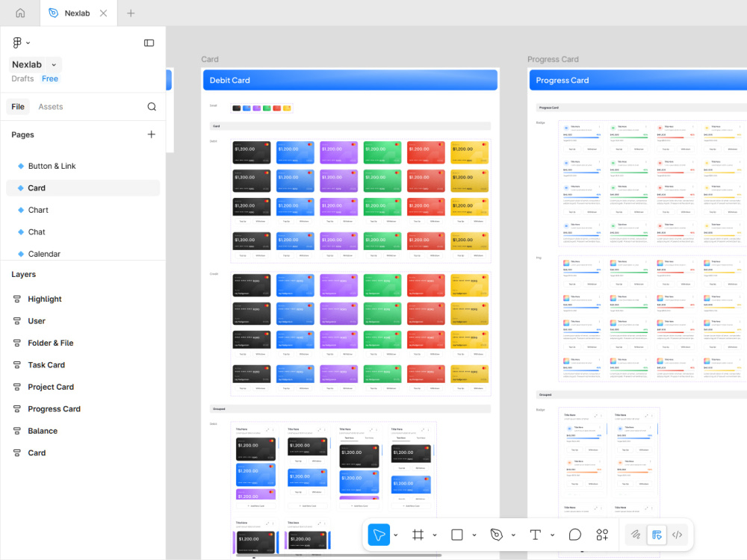Screen dimensions: 747x560
Task: Toggle Dev Mode code icon
Action: (677, 535)
